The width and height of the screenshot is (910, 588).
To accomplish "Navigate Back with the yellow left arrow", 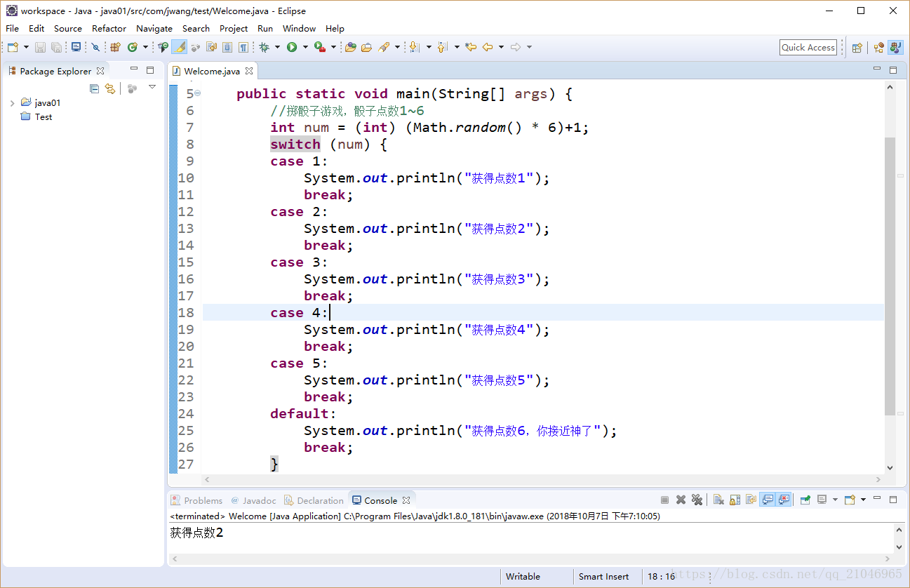I will 488,47.
